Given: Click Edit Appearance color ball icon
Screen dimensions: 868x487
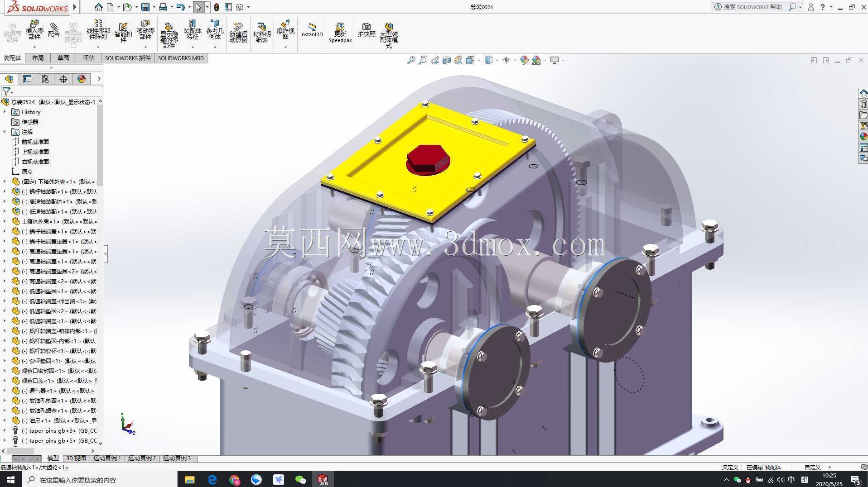Looking at the screenshot, I should click(x=525, y=60).
